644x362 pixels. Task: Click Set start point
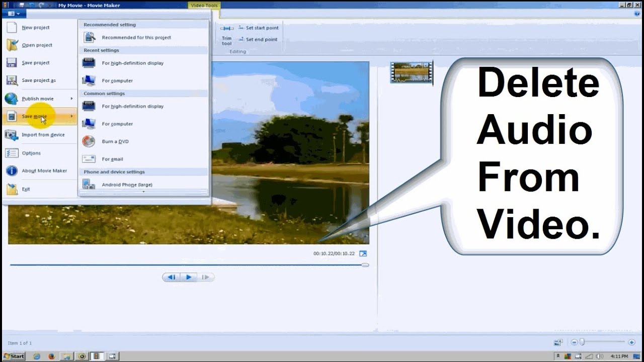pyautogui.click(x=258, y=28)
